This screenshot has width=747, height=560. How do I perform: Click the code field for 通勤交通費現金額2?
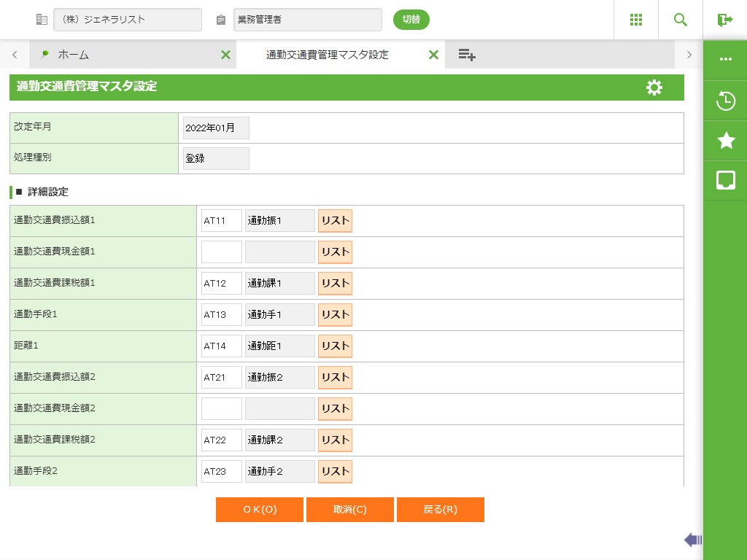[221, 409]
